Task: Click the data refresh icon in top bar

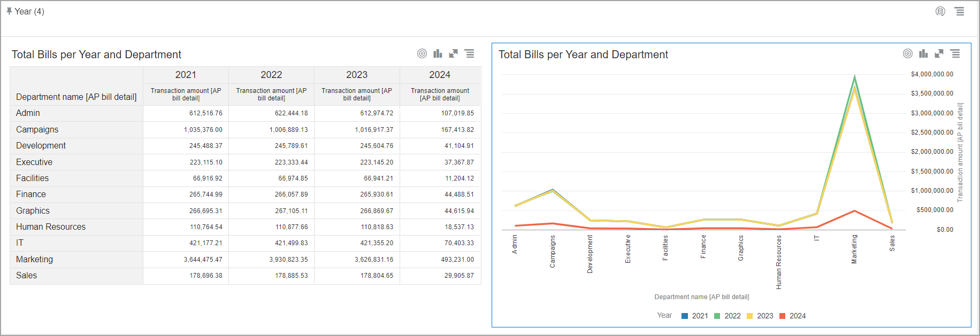Action: [x=940, y=11]
